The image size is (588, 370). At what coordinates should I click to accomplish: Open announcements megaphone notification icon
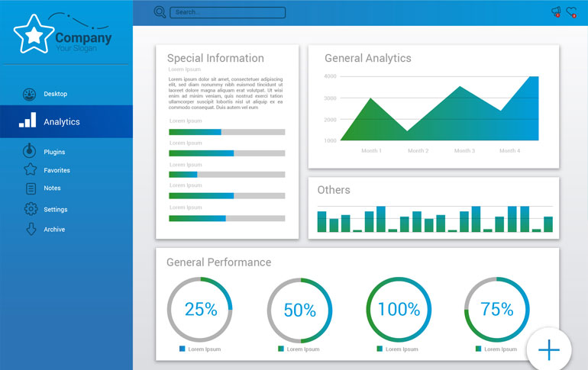tap(556, 11)
